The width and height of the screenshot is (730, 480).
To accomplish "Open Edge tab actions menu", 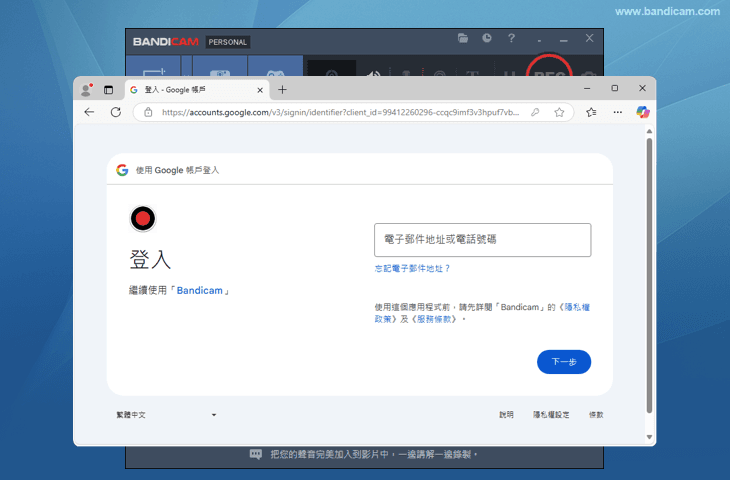I will pos(108,90).
